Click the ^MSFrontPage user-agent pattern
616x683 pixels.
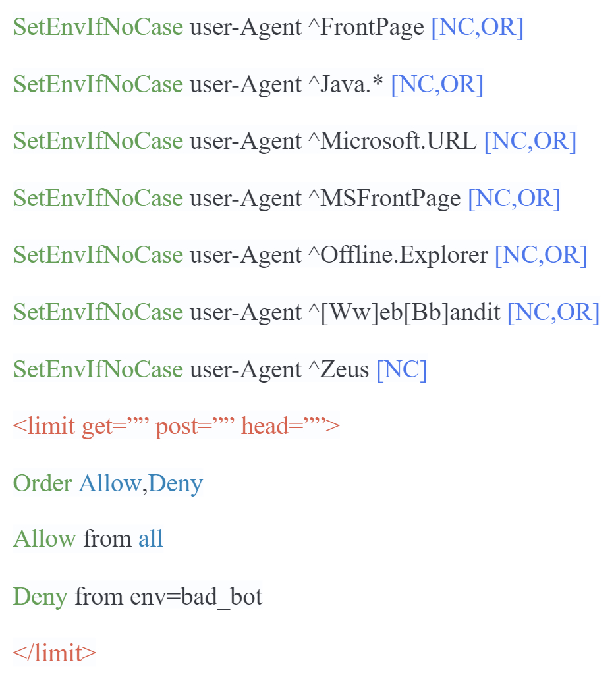(x=385, y=198)
